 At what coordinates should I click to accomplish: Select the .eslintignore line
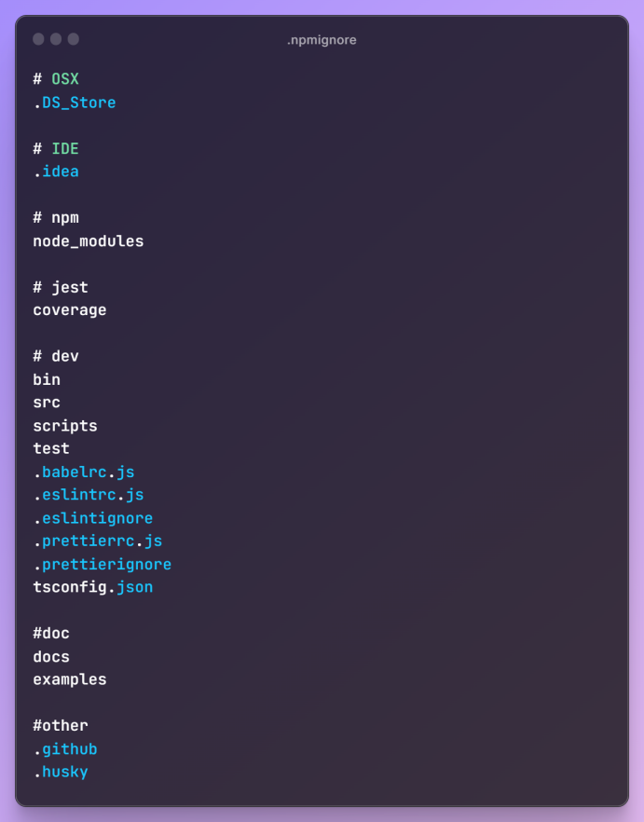[93, 518]
